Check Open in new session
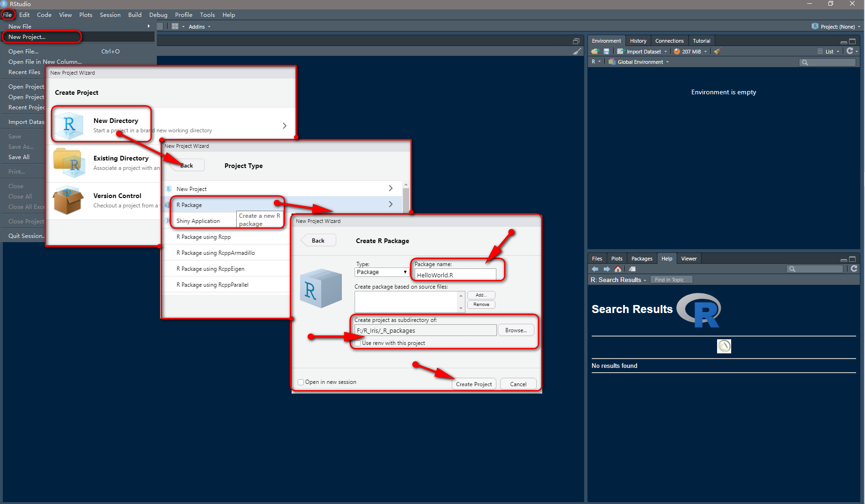Viewport: 865px width, 504px height. (301, 382)
